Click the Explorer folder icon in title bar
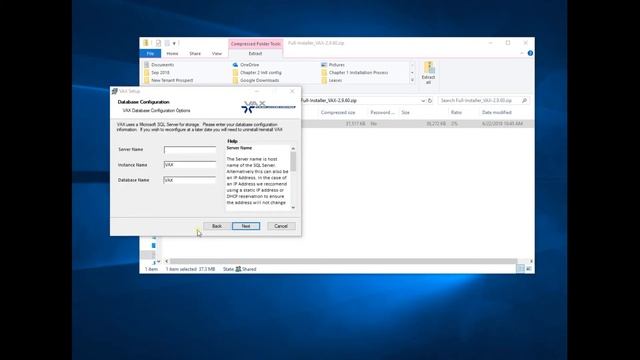This screenshot has width=640, height=360. click(146, 43)
